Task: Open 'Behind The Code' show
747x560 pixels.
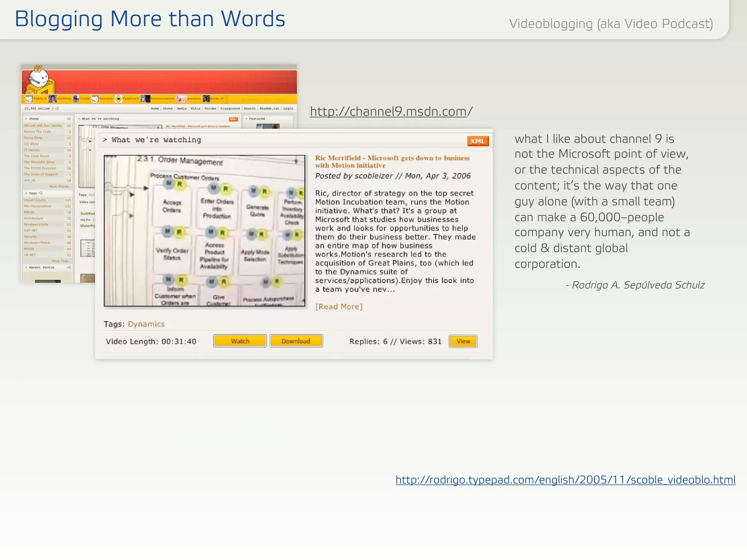Action: tap(38, 132)
